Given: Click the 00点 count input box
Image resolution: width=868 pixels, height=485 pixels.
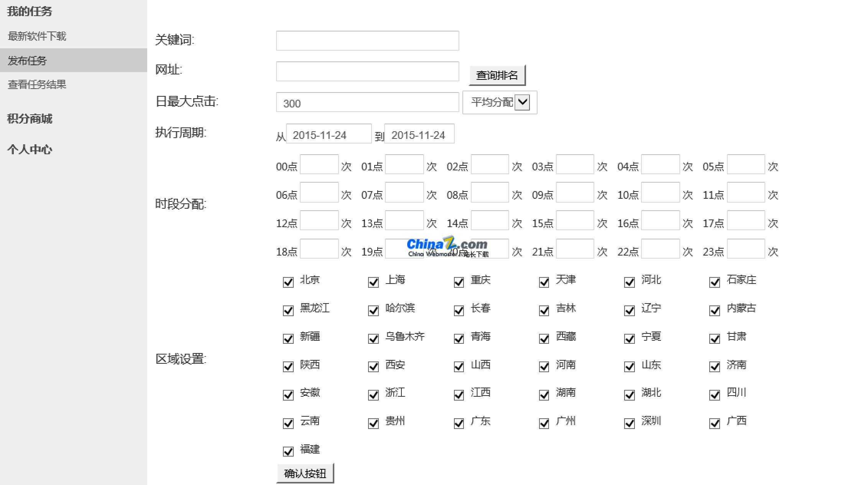Looking at the screenshot, I should 319,164.
